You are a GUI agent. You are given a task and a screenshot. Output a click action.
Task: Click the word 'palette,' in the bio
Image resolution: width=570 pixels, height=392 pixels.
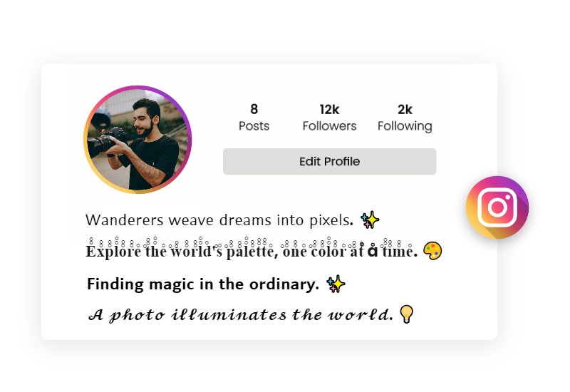click(252, 252)
